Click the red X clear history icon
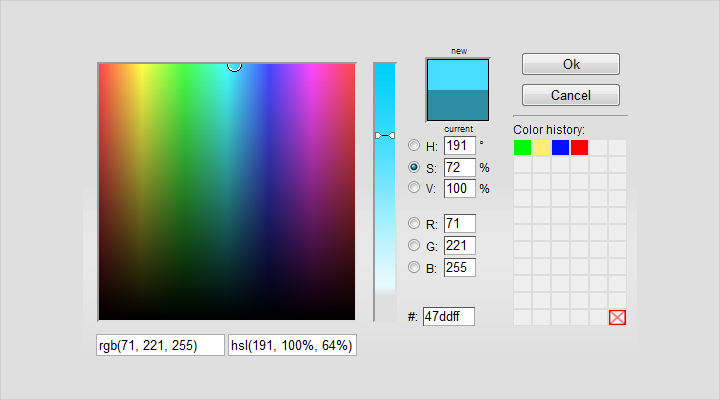The height and width of the screenshot is (400, 720). 617,317
